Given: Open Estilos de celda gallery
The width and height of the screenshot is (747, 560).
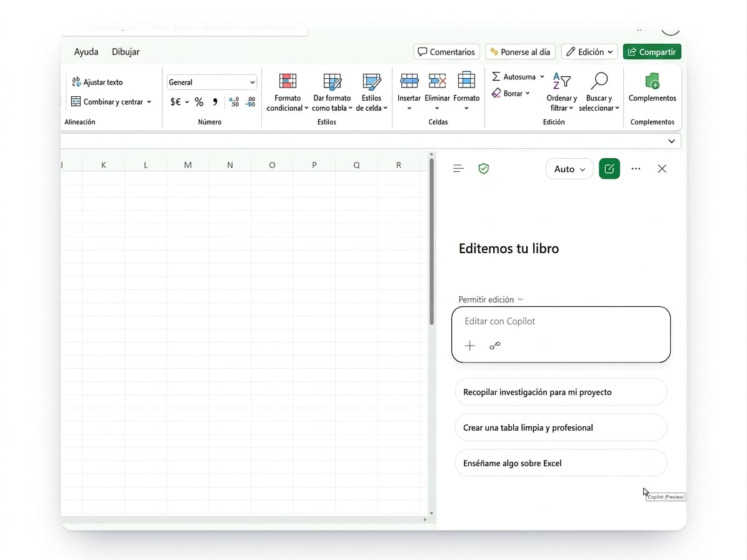Looking at the screenshot, I should [371, 92].
